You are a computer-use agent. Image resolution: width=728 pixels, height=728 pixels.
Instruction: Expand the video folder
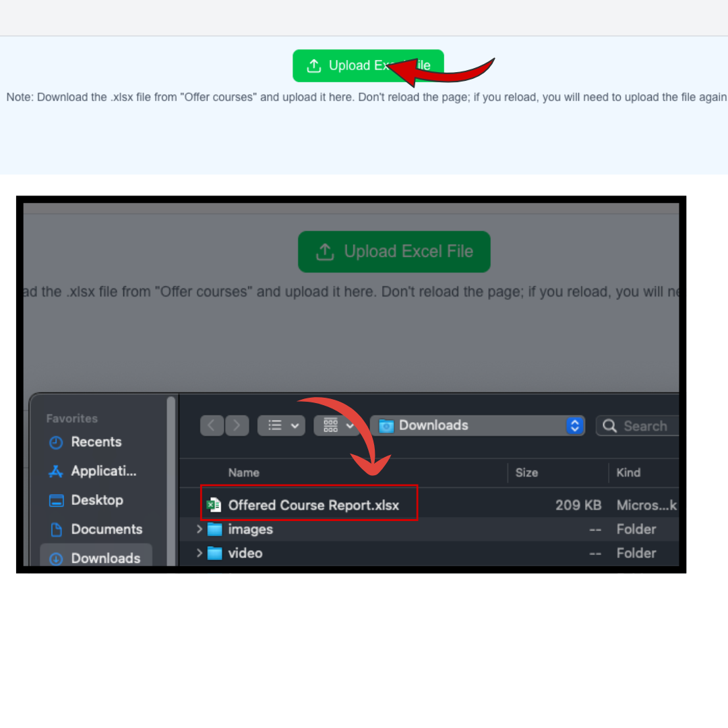click(200, 553)
